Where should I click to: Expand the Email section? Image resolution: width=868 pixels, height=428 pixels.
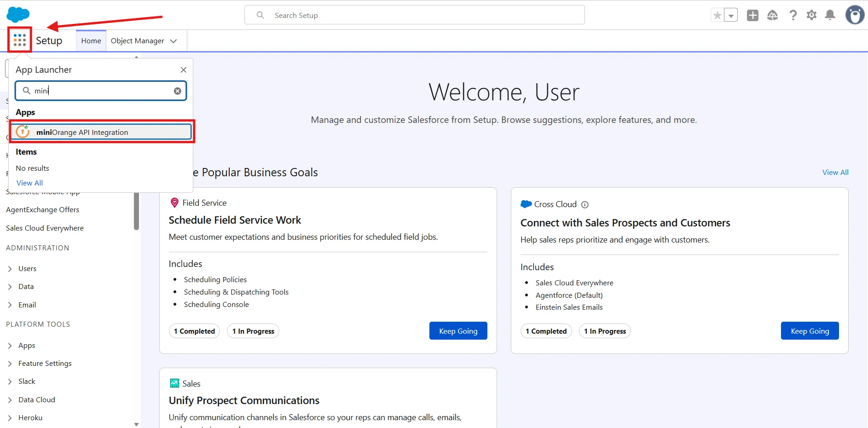[x=10, y=305]
